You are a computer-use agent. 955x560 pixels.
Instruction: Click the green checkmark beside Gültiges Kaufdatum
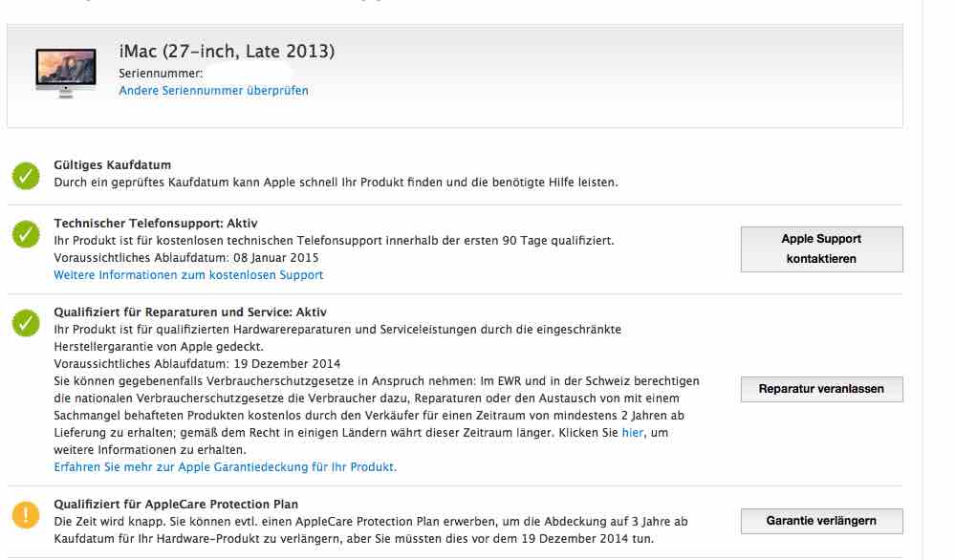[x=26, y=176]
